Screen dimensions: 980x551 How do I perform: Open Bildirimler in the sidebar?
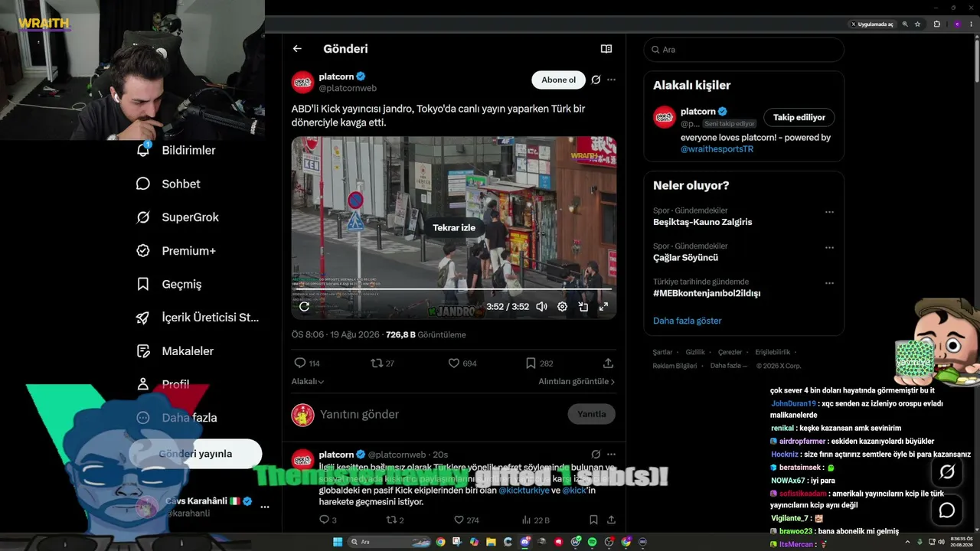(x=175, y=150)
